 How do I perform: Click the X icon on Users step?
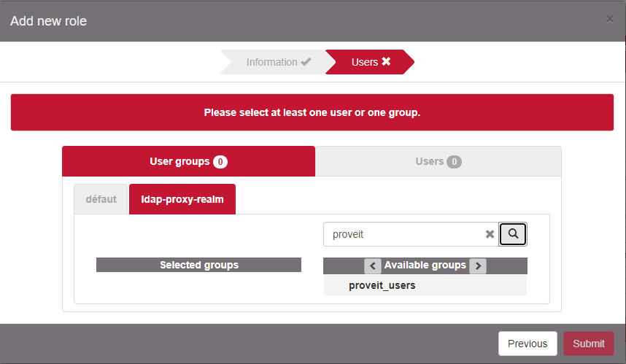coord(386,62)
